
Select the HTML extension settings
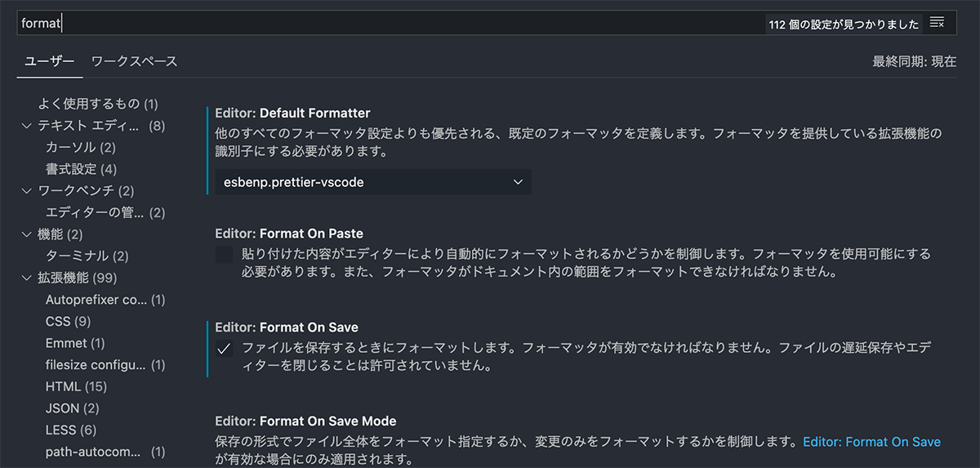[76, 386]
